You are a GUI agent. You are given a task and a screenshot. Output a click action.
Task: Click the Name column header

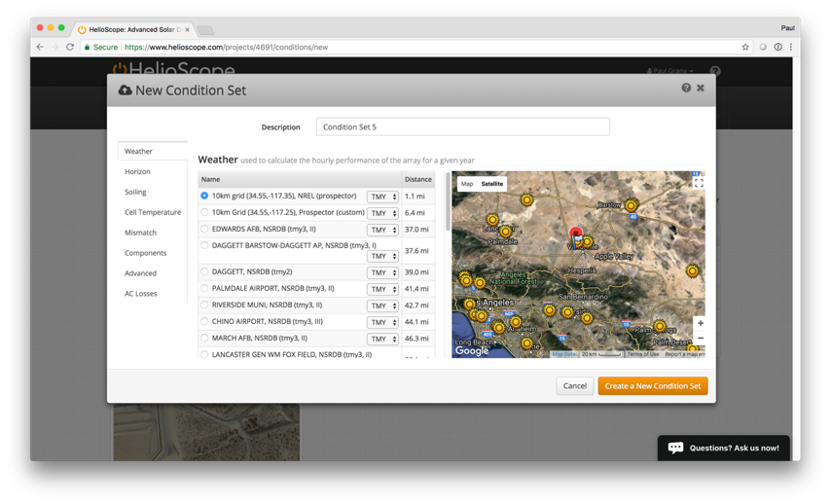coord(300,179)
